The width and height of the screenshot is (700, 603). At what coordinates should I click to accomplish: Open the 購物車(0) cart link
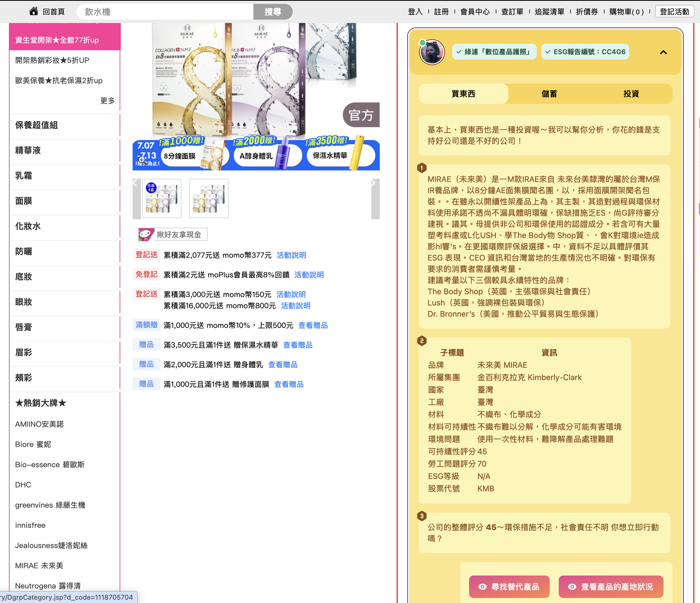tap(626, 12)
